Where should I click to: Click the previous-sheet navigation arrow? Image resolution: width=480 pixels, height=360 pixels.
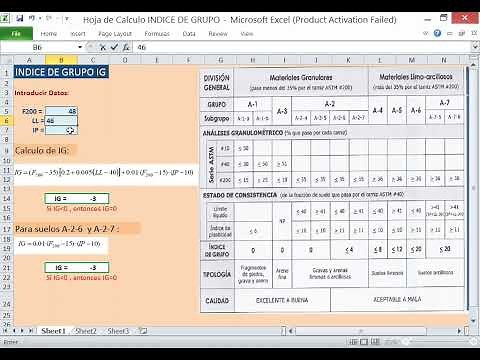pos(14,331)
